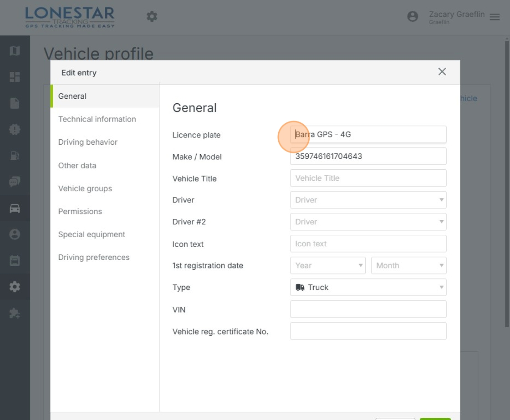Switch to Technical information tab
The image size is (510, 420).
[97, 119]
